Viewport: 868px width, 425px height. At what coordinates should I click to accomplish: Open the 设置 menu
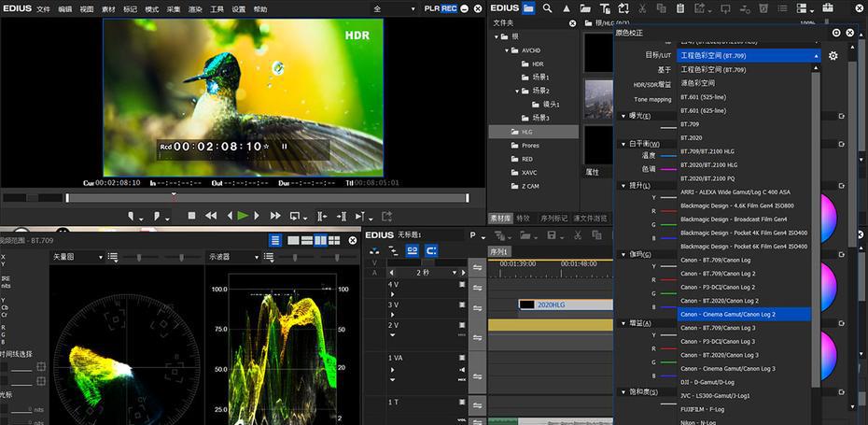point(239,9)
